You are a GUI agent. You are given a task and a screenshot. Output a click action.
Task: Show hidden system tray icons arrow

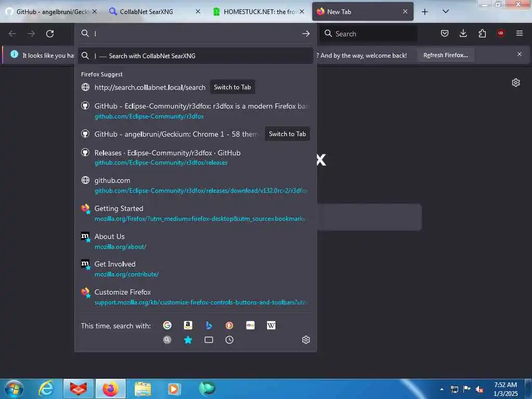[442, 389]
